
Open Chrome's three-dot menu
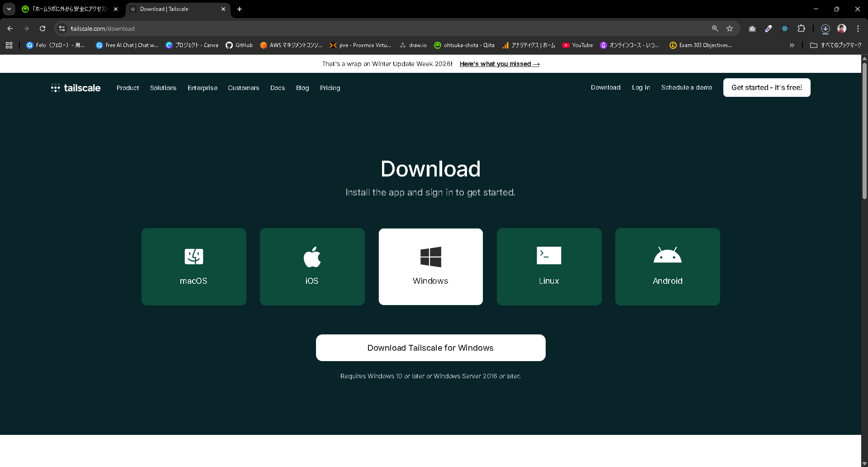tap(858, 29)
